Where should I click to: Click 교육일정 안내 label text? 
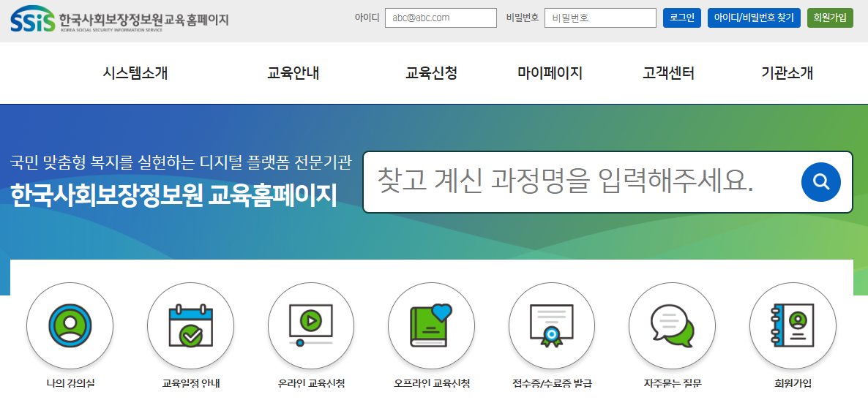(190, 383)
